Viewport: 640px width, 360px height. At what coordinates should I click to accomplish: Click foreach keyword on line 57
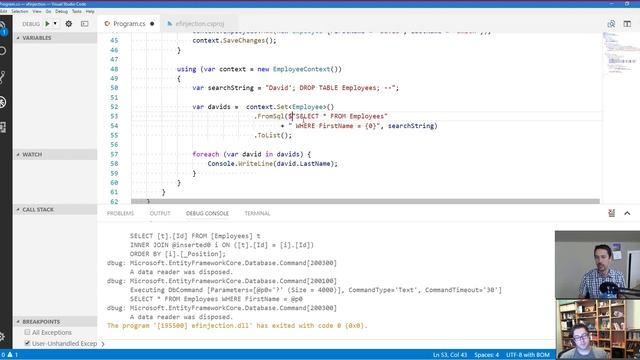pyautogui.click(x=206, y=154)
